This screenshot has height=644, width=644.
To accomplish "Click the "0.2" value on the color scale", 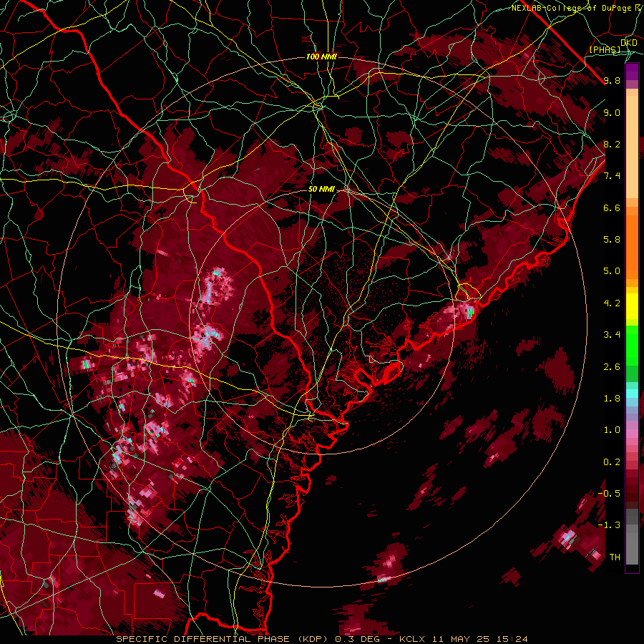I will pos(612,462).
